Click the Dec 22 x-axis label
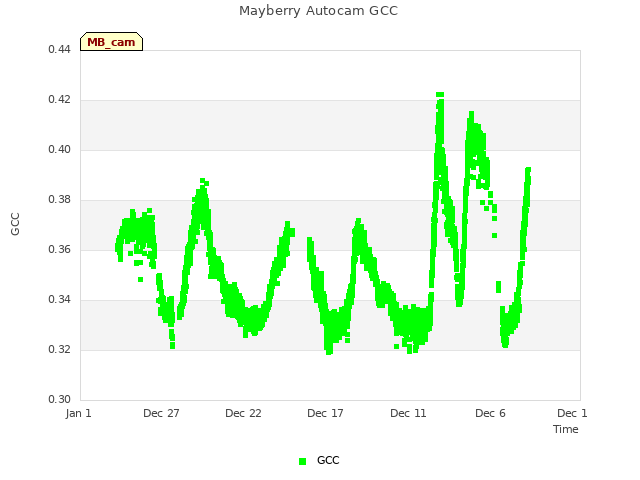The width and height of the screenshot is (640, 480). pos(243,413)
